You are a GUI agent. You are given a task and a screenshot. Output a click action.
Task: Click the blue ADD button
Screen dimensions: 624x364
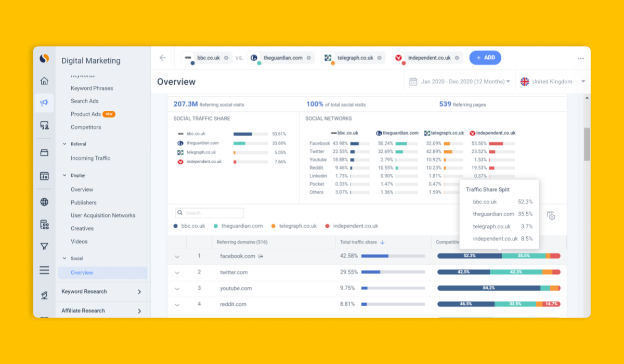[x=485, y=58]
